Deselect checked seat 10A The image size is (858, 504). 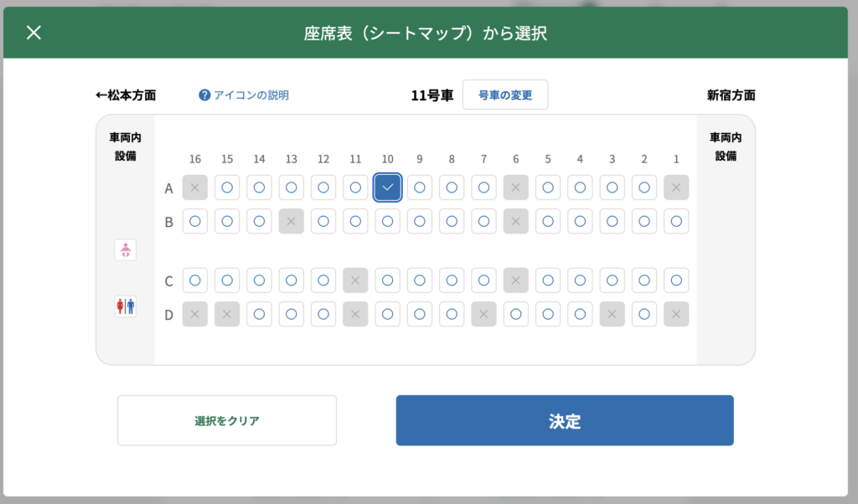[x=387, y=188]
